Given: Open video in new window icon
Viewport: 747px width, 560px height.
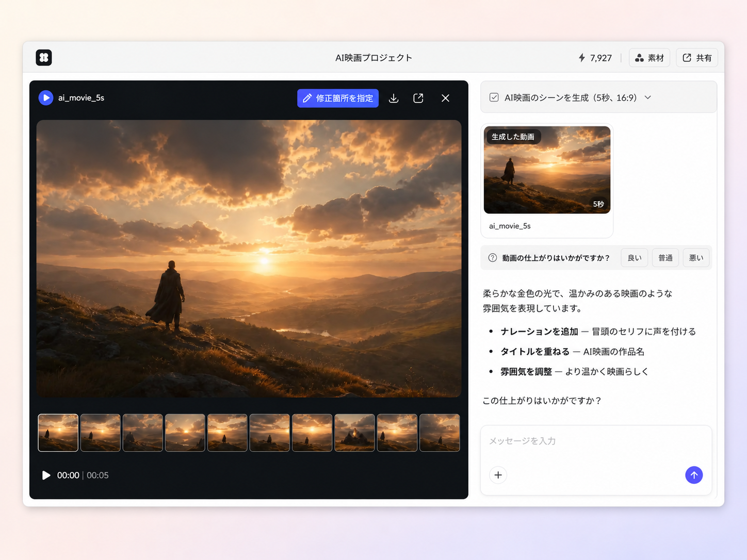Looking at the screenshot, I should [x=418, y=98].
